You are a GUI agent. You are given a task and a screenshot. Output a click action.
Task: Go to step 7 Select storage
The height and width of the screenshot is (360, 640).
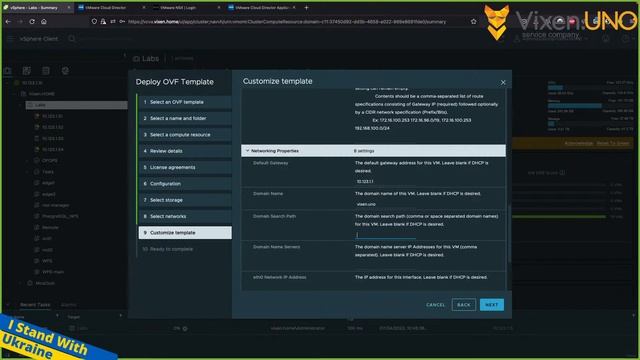[185, 200]
